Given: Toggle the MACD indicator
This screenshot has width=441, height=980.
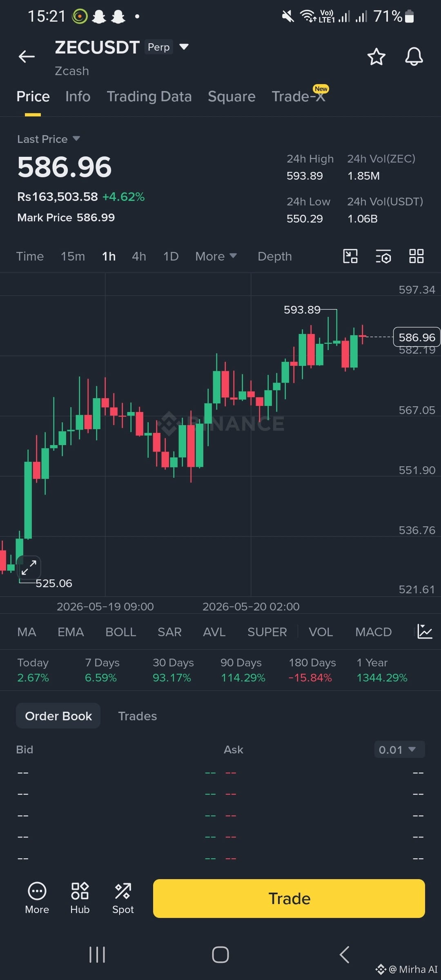Looking at the screenshot, I should [373, 632].
